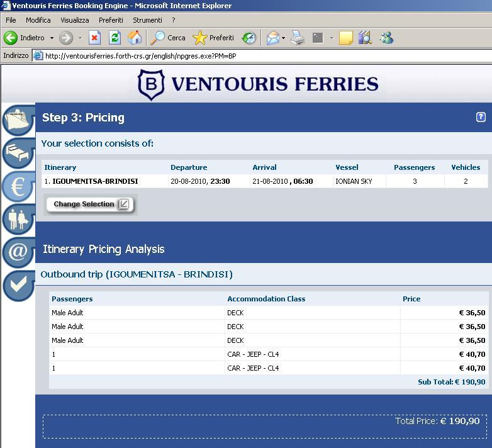
Task: Click the departure date 20-08-2010, 23:30
Action: tap(200, 181)
